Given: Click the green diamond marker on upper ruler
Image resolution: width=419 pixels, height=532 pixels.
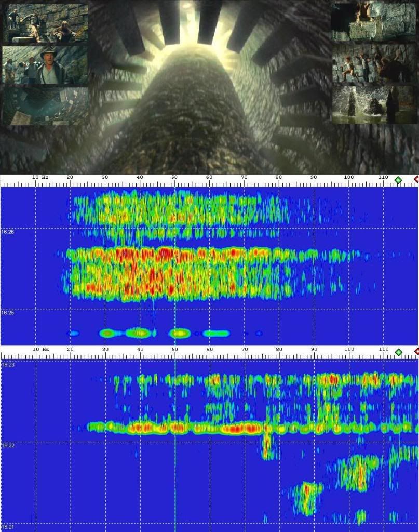Looking at the screenshot, I should [398, 180].
